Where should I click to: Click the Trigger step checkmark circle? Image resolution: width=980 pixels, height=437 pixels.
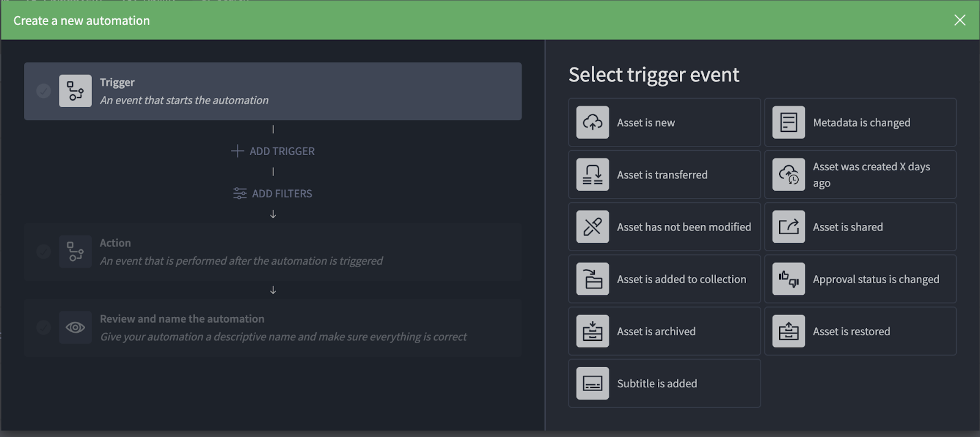(43, 91)
